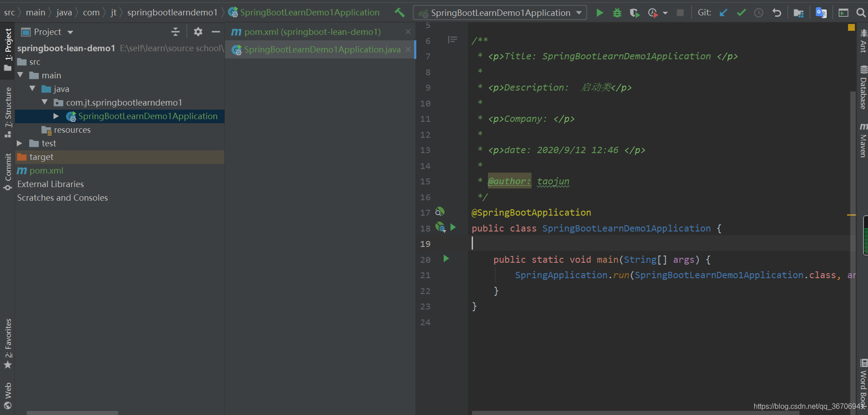
Task: Select External Libraries node
Action: pyautogui.click(x=50, y=184)
